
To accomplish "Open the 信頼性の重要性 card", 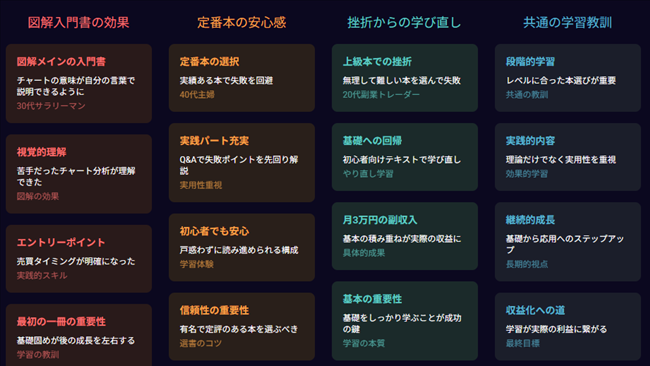I will click(242, 327).
